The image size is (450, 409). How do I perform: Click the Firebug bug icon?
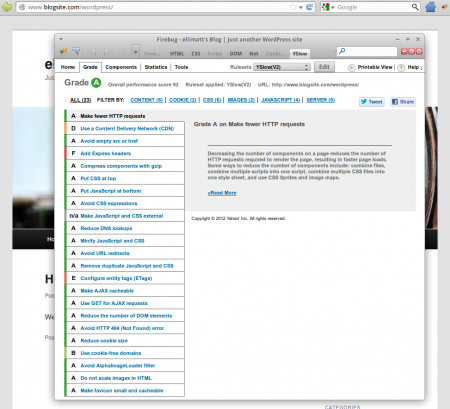tap(63, 51)
